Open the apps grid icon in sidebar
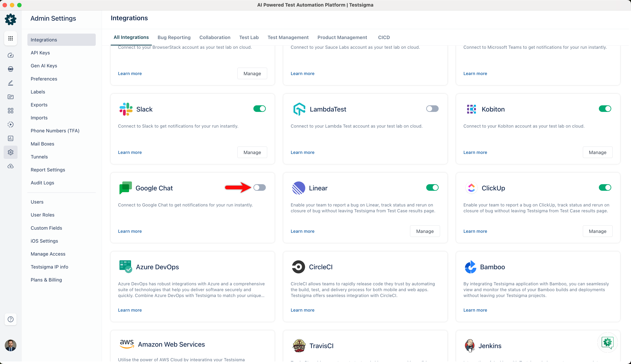The width and height of the screenshot is (631, 364). click(11, 38)
